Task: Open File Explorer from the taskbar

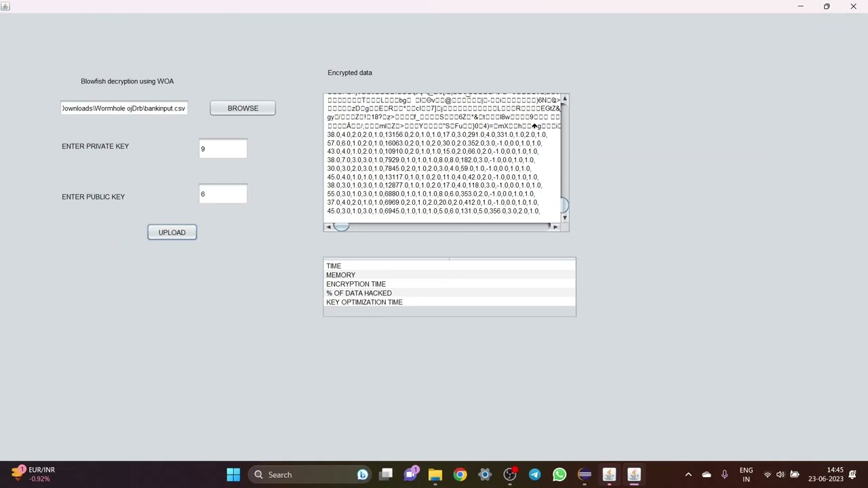Action: (435, 474)
